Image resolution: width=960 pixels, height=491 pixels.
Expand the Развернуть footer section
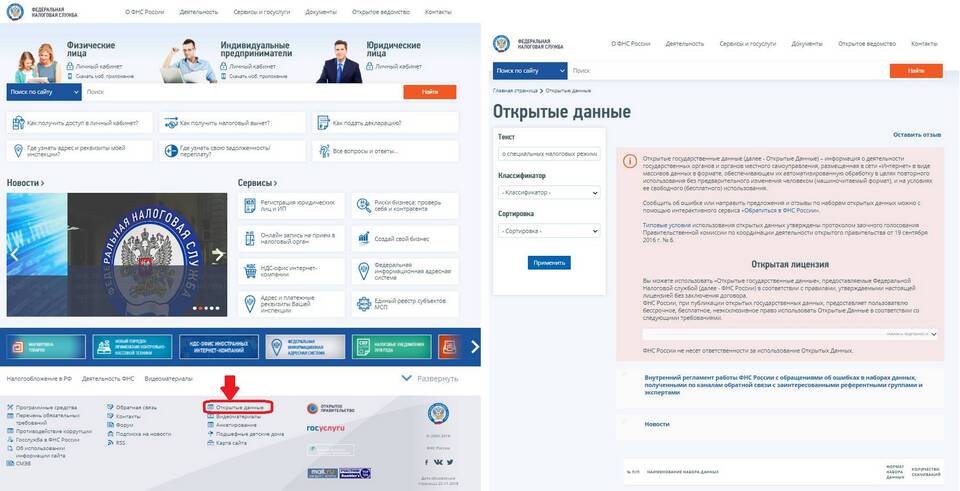(x=430, y=378)
